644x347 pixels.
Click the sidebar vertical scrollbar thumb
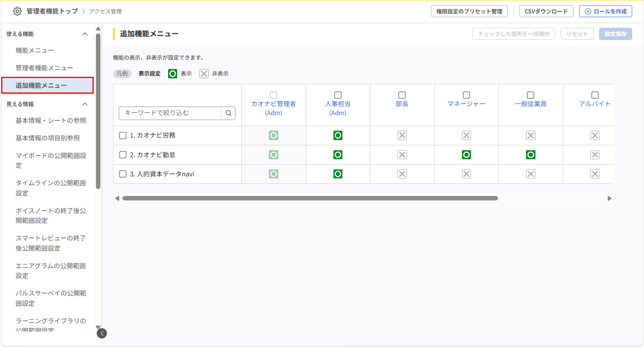click(x=98, y=111)
